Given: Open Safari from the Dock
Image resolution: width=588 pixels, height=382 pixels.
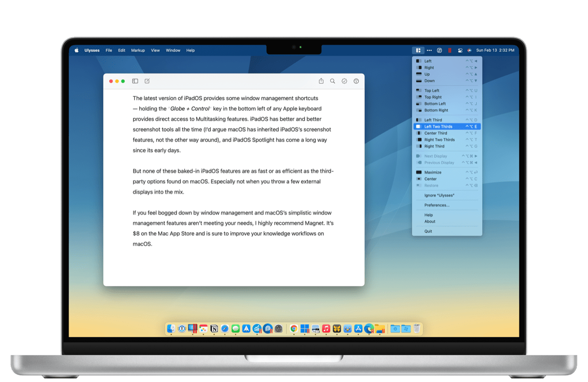Looking at the screenshot, I should tap(225, 329).
